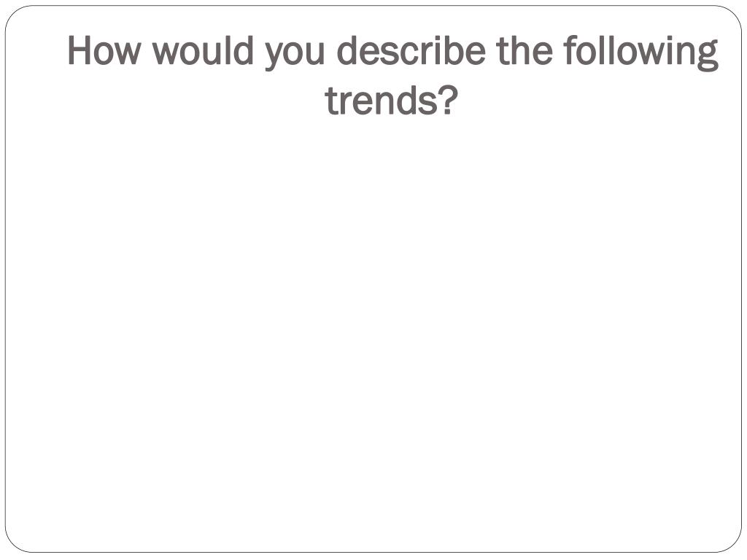Viewport: 747px width, 560px height.
Task: Click the final "g" in "following"
Action: point(708,55)
